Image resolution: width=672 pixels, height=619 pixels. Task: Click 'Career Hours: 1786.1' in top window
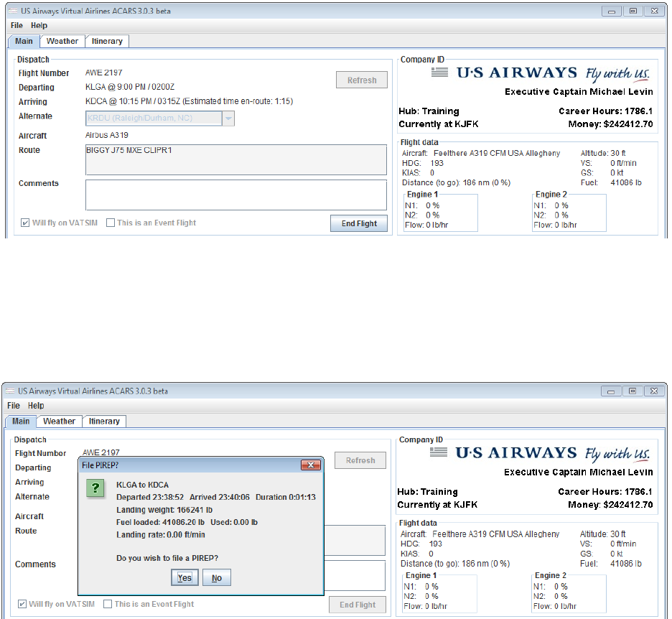[x=605, y=111]
